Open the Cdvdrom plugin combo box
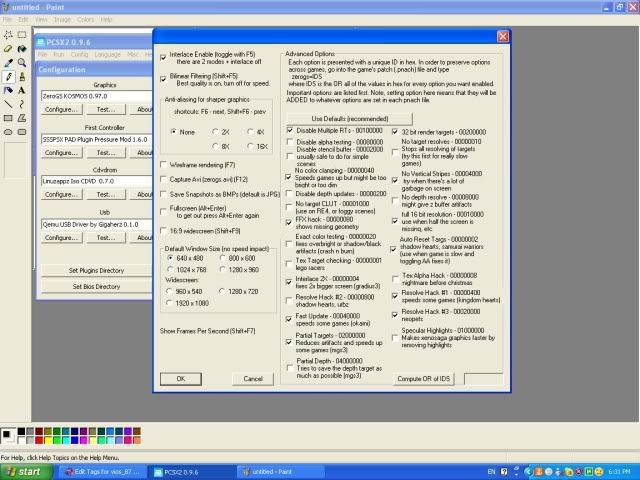Viewport: 640px width, 480px height. [x=96, y=181]
